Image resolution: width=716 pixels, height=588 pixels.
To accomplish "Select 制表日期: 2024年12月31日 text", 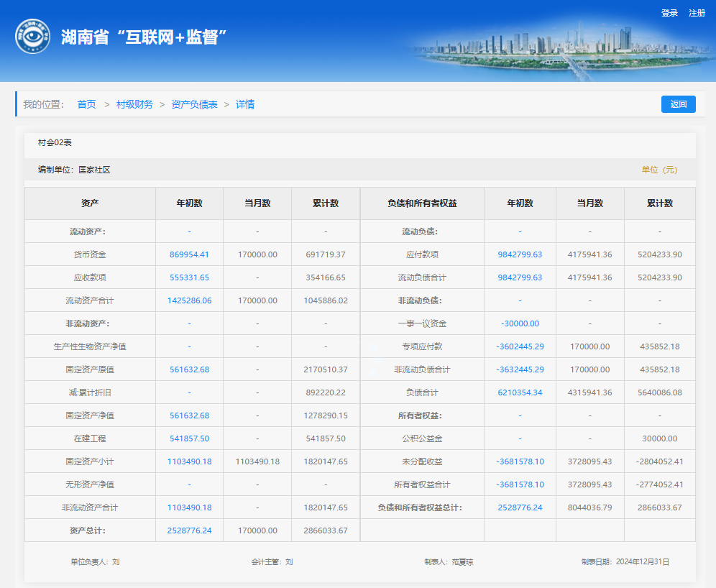I will pyautogui.click(x=625, y=562).
